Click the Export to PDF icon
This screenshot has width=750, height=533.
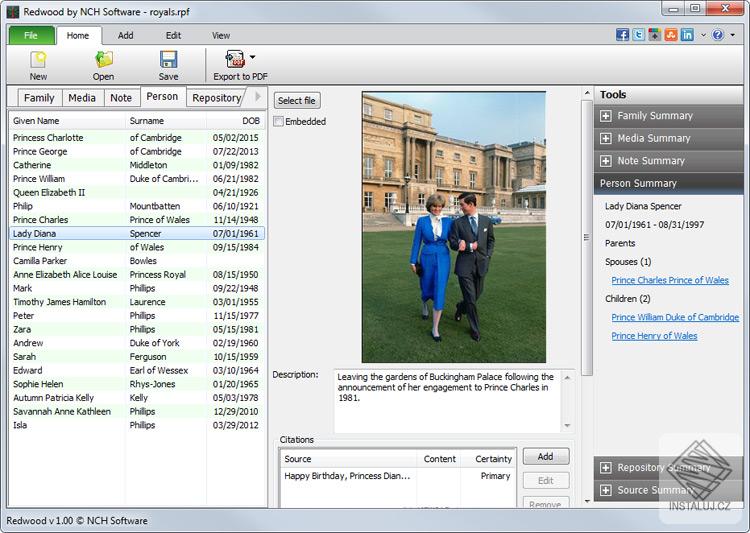tap(235, 59)
